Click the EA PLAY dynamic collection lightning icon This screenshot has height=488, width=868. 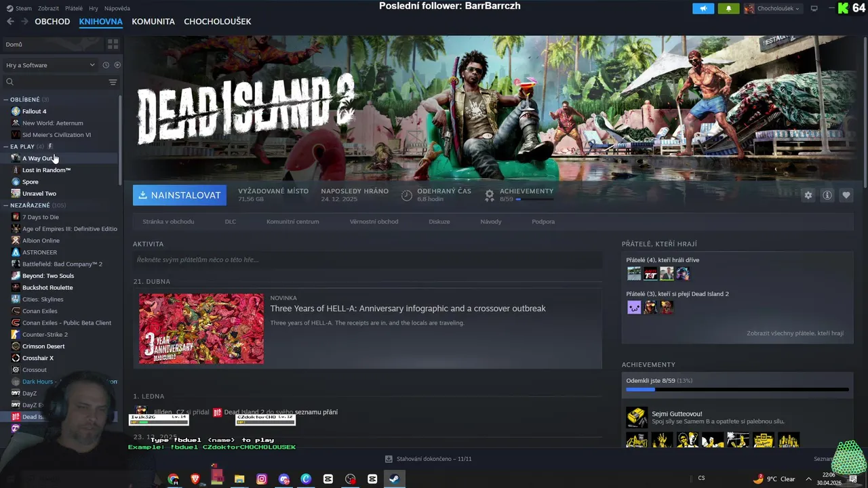(x=50, y=146)
